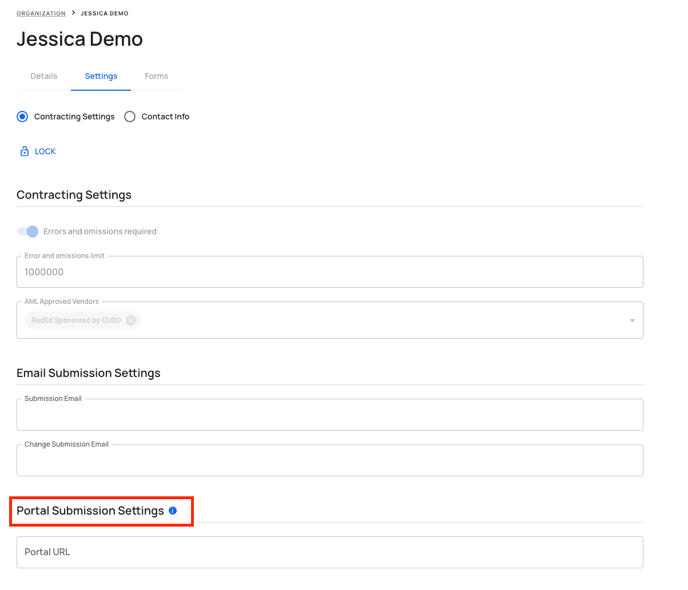Toggle Errors and omissions required switch
688x590 pixels.
[28, 231]
